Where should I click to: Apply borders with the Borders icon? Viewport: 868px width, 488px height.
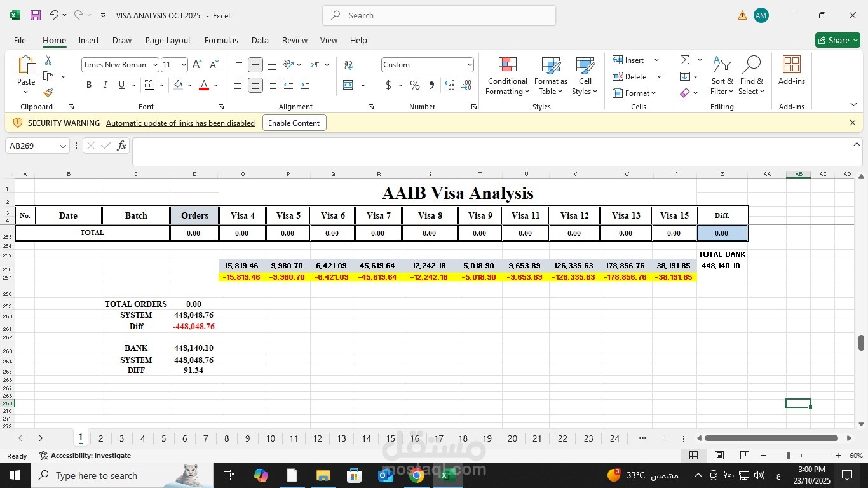pos(149,85)
